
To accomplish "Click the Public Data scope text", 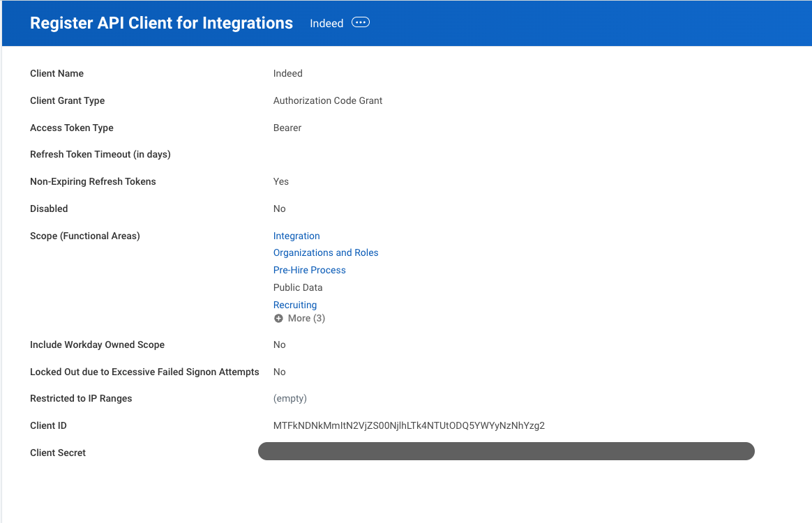I will [298, 287].
